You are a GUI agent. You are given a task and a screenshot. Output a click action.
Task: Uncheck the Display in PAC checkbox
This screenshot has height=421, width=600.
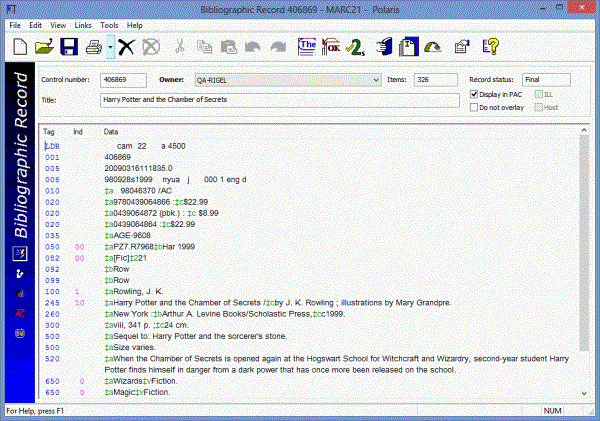pyautogui.click(x=474, y=94)
